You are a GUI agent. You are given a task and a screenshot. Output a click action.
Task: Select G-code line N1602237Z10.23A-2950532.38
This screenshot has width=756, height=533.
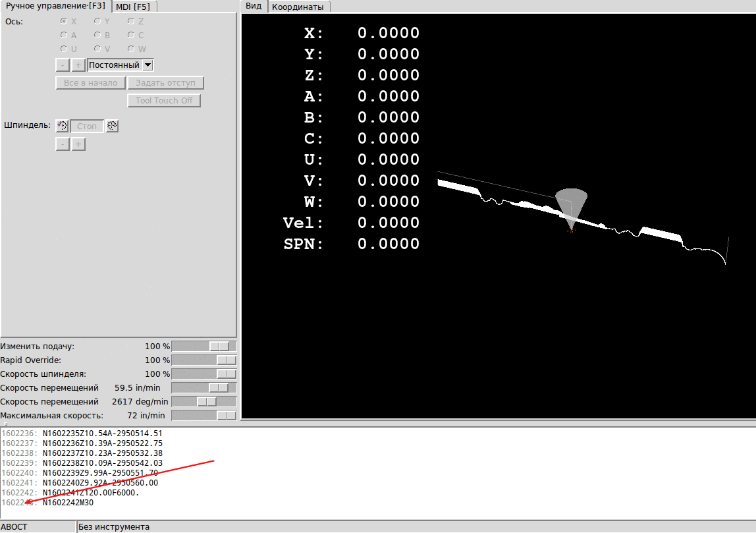[x=102, y=453]
